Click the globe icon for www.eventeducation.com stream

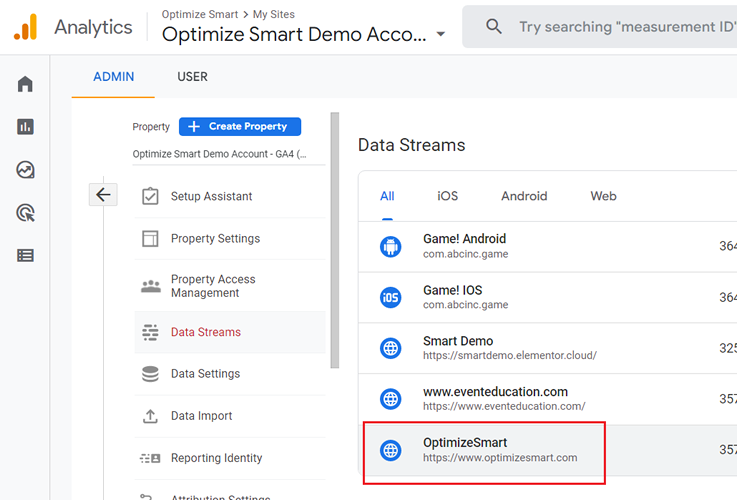[391, 399]
